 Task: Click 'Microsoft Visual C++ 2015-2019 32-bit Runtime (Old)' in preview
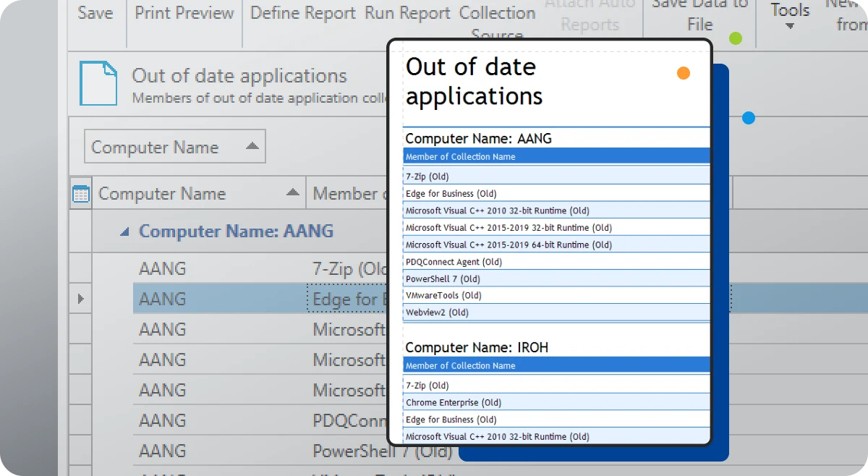tap(509, 228)
